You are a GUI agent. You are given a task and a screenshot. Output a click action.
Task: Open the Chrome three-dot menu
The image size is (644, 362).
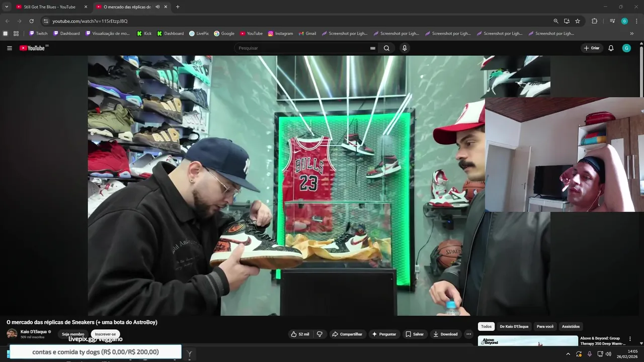pyautogui.click(x=637, y=21)
